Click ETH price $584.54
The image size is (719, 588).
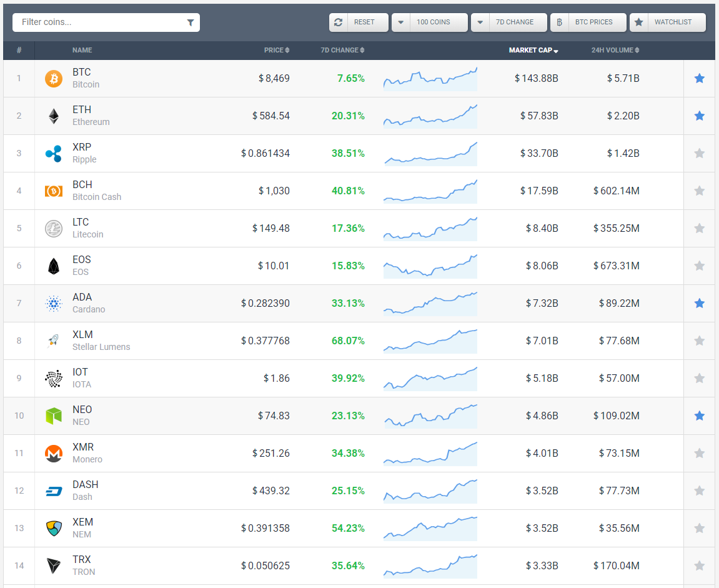pos(271,116)
